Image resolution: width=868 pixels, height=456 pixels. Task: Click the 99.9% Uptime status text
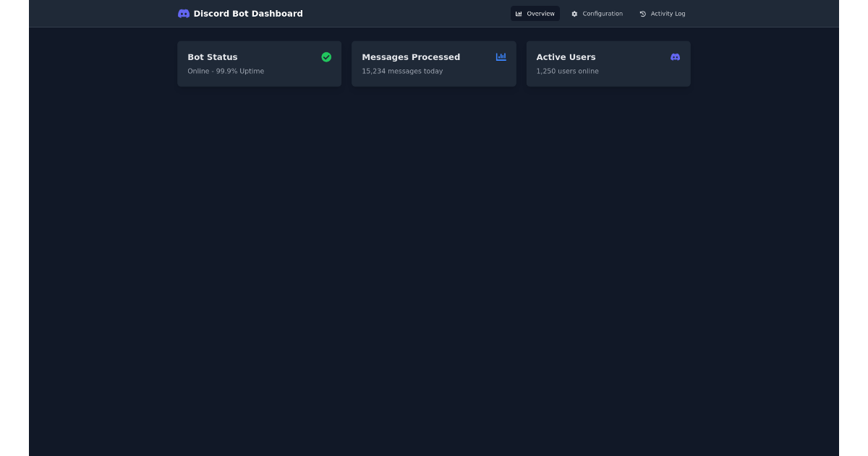tap(225, 71)
